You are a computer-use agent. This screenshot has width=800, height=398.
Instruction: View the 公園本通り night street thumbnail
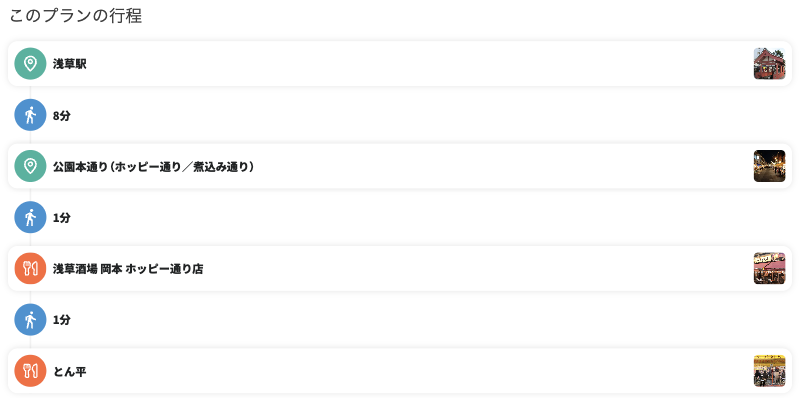pyautogui.click(x=769, y=166)
